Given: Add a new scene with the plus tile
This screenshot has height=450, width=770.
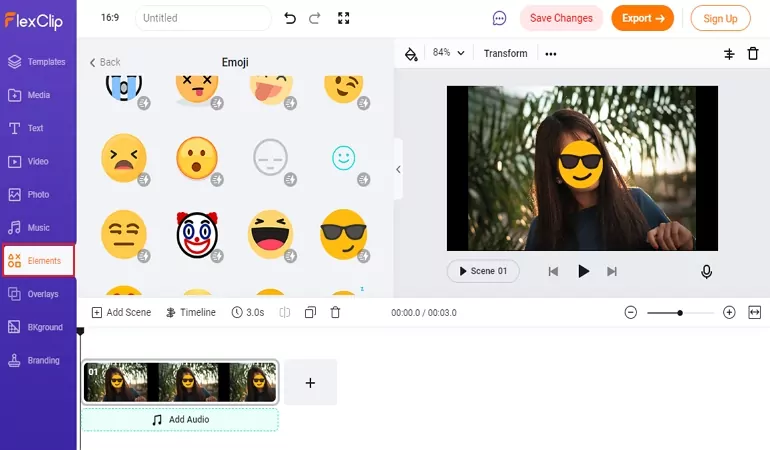Looking at the screenshot, I should (310, 382).
